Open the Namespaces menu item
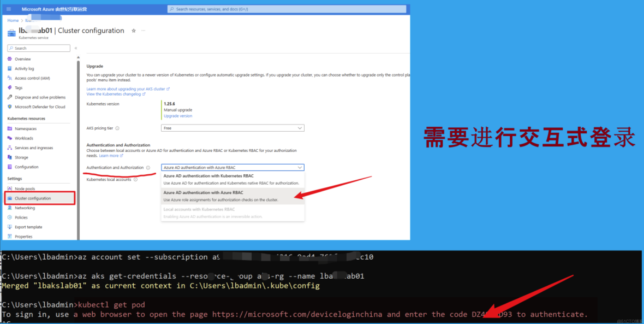The height and width of the screenshot is (324, 644). pos(26,128)
